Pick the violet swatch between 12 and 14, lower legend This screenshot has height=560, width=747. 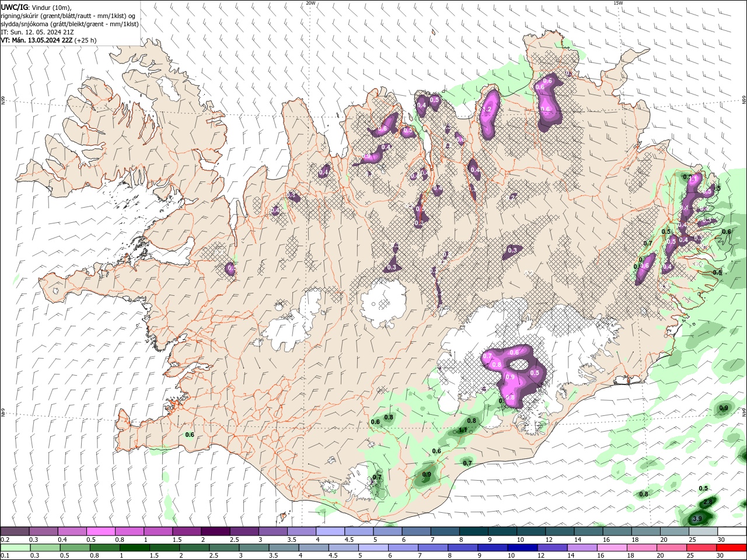(x=552, y=548)
